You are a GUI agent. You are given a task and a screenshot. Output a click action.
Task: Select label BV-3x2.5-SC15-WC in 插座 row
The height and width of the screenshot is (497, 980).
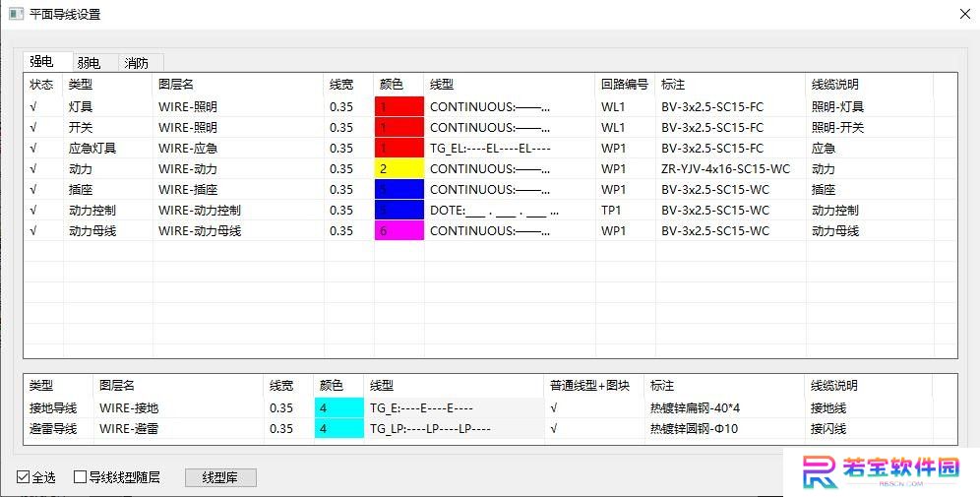point(715,189)
